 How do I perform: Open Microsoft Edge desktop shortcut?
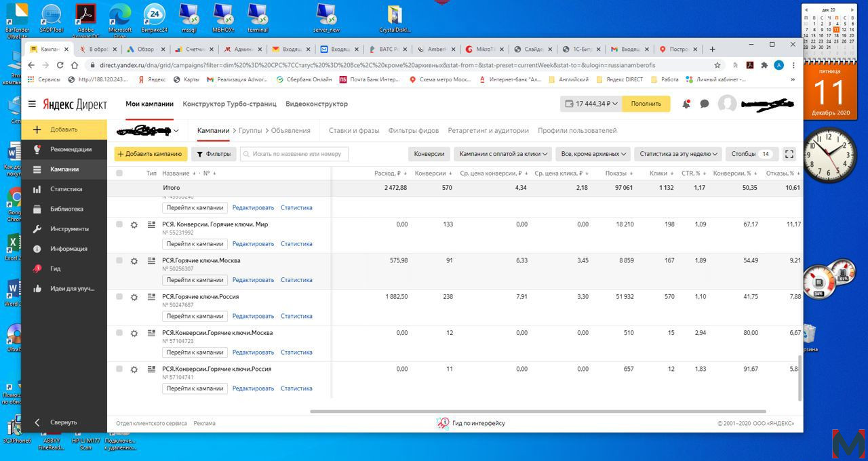click(x=120, y=20)
